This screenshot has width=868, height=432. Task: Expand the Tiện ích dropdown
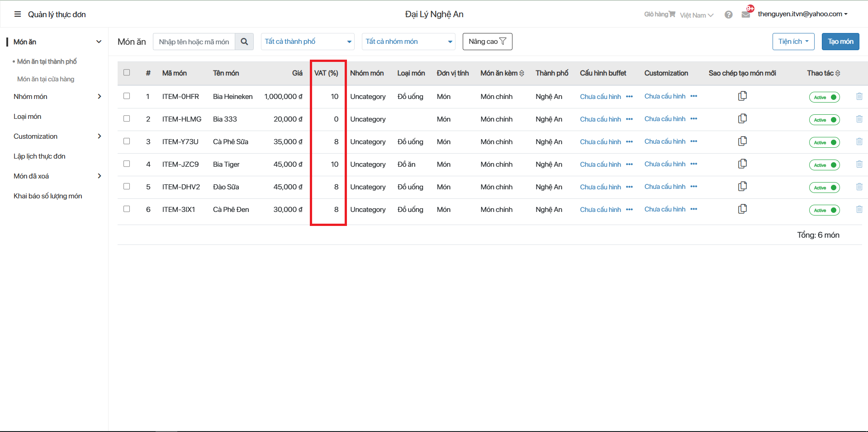[x=793, y=42]
